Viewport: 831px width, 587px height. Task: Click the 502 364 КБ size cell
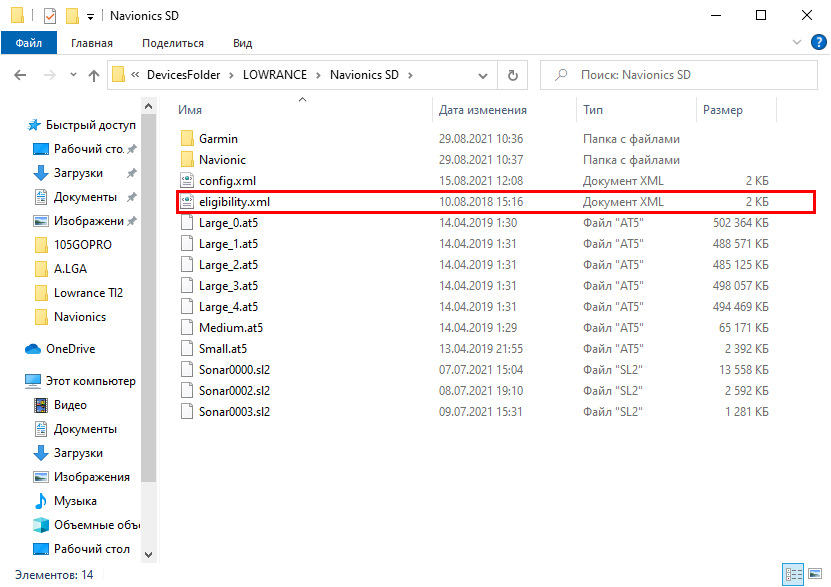[x=740, y=223]
